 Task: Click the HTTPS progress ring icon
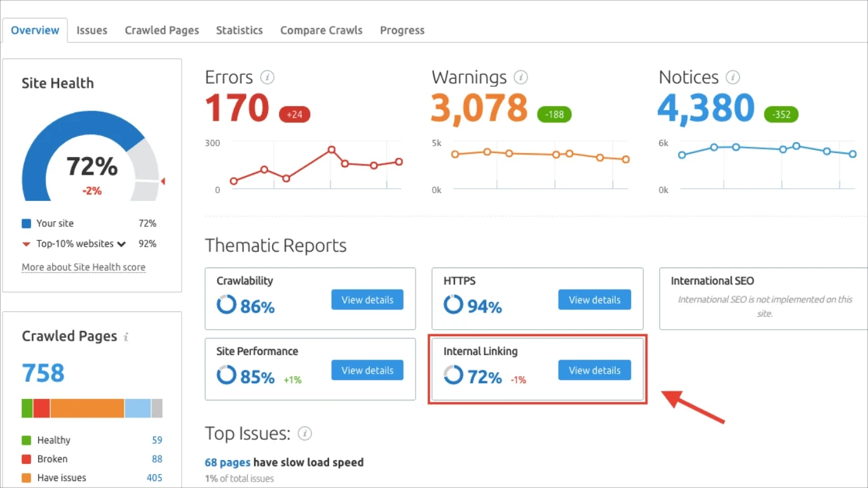pos(453,305)
